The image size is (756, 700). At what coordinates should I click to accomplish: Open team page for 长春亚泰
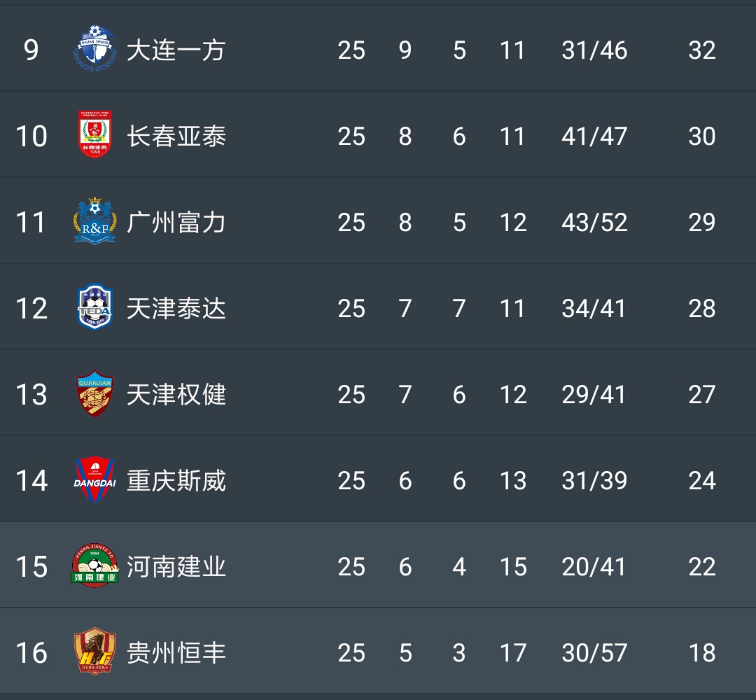(176, 136)
